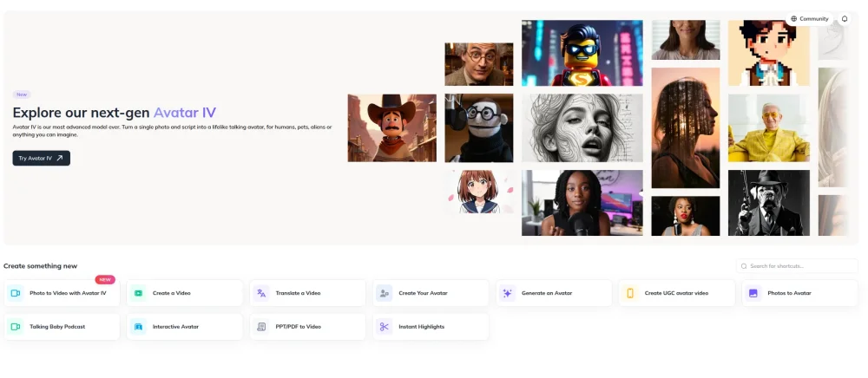Open Translate a Video shortcut

coord(308,293)
